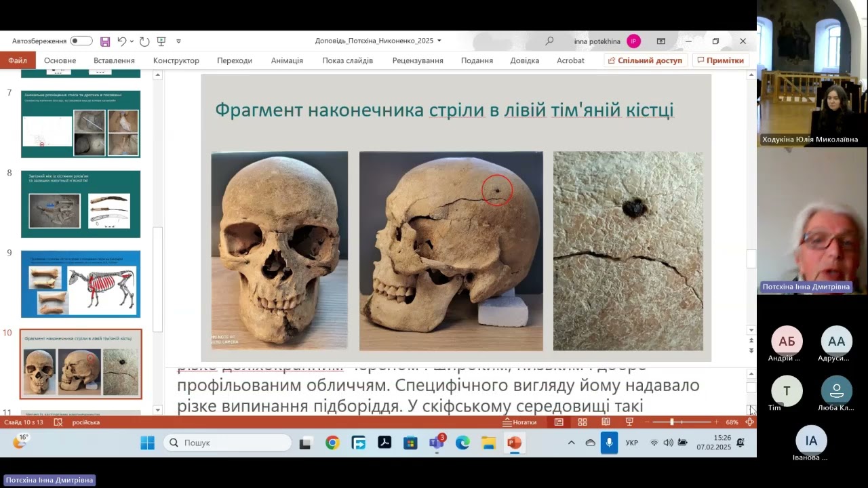Open Customize Quick Access Toolbar dropdown
This screenshot has height=488, width=868.
pyautogui.click(x=178, y=41)
